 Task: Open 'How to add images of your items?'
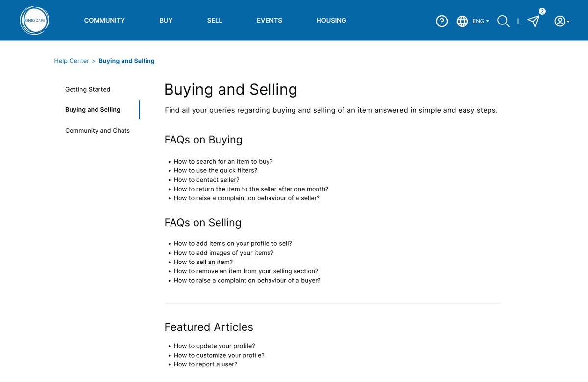[x=223, y=253]
